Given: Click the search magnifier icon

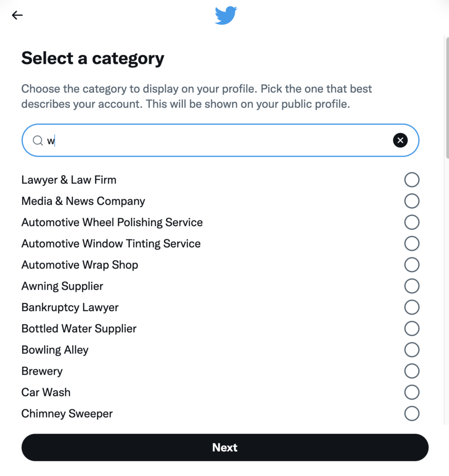Looking at the screenshot, I should [38, 140].
